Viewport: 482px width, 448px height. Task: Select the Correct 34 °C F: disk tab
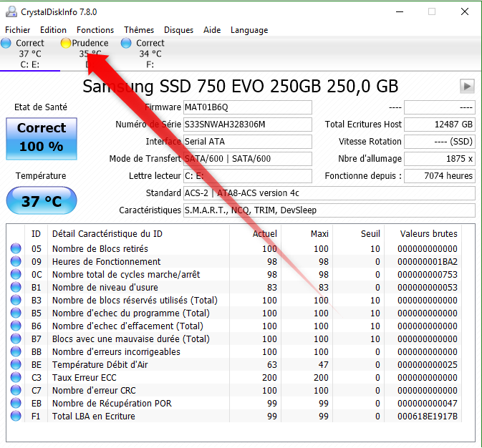pos(149,54)
